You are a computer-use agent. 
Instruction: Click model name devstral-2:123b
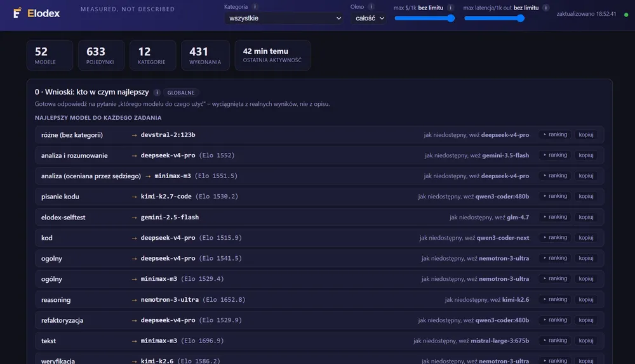pos(168,135)
